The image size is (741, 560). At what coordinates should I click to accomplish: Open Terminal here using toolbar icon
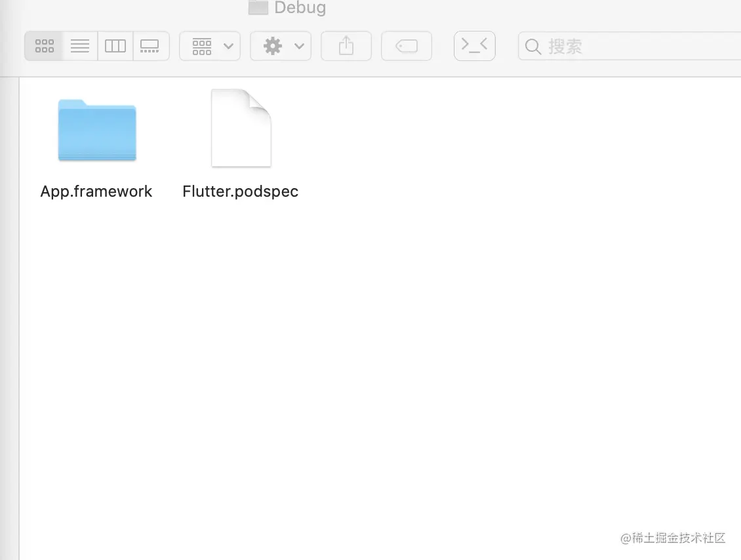click(x=475, y=46)
